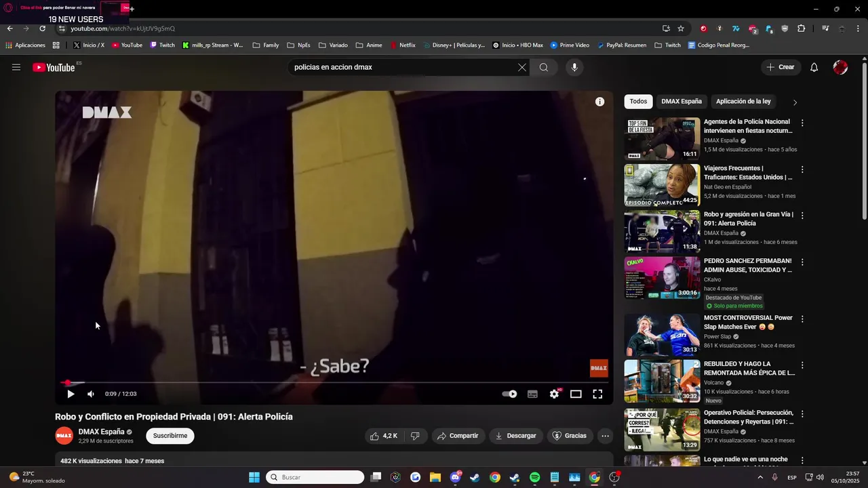The height and width of the screenshot is (488, 868).
Task: Open the Power Slap Matches thumbnail
Action: (x=662, y=334)
